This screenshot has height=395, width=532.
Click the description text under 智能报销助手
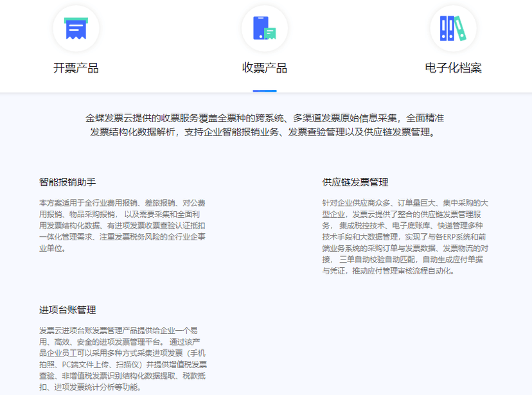pos(122,225)
